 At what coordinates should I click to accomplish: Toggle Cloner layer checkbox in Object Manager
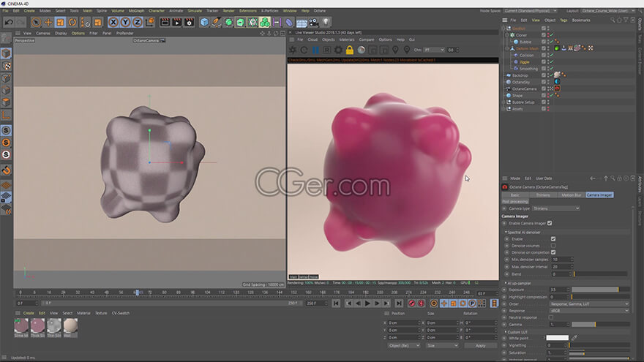tap(543, 35)
